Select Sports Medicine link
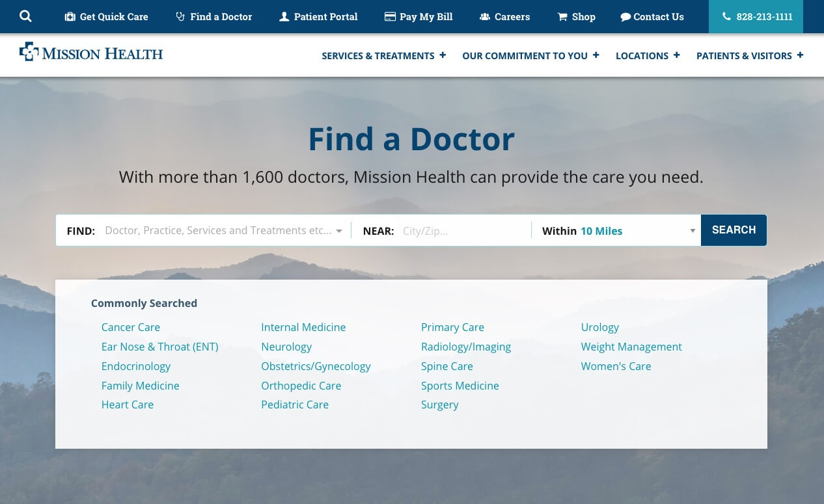The width and height of the screenshot is (824, 504). coord(460,386)
